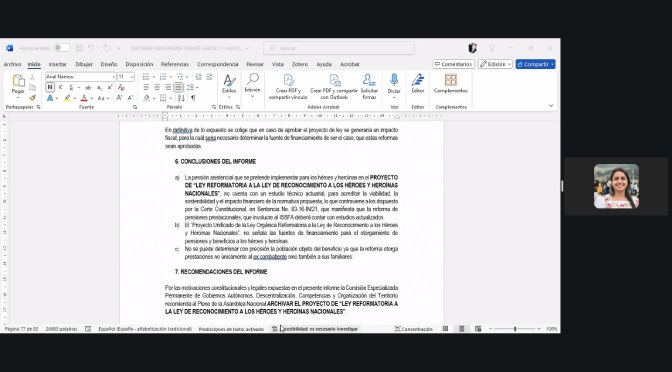Click the Copy icon under scissors
Image resolution: width=672 pixels, height=372 pixels.
tap(33, 87)
